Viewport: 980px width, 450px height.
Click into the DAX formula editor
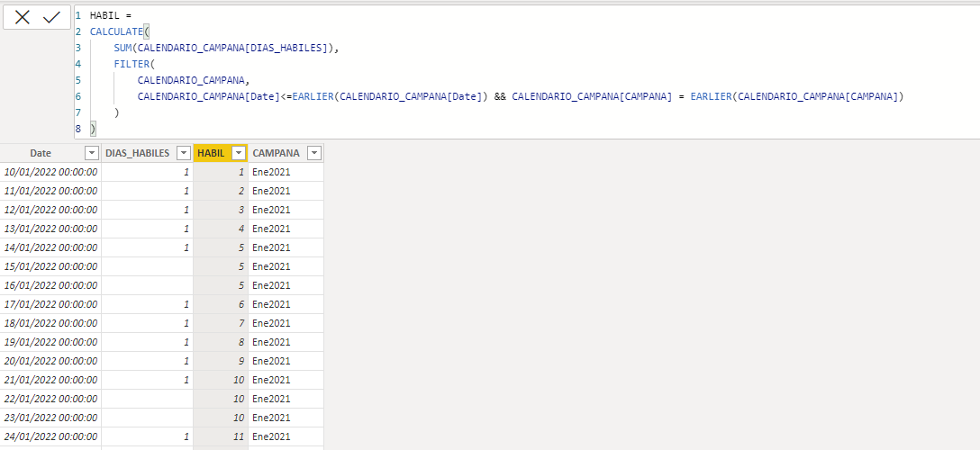pyautogui.click(x=527, y=72)
